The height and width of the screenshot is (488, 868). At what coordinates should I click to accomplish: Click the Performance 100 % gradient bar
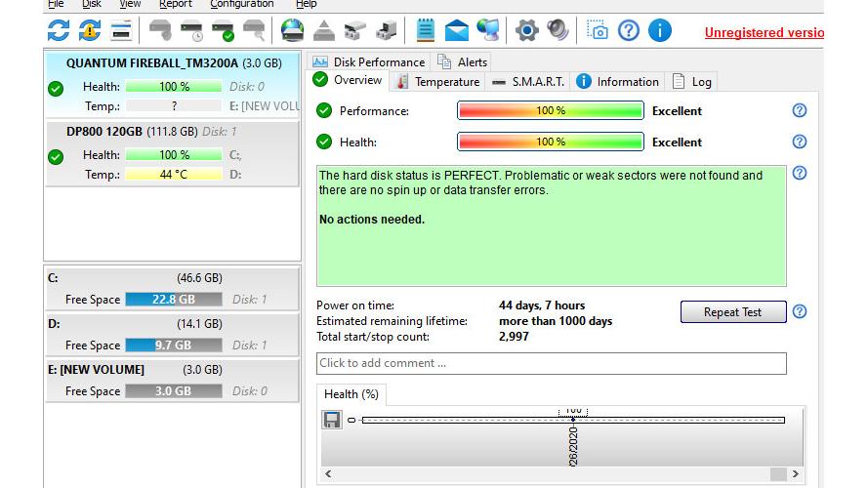click(551, 110)
